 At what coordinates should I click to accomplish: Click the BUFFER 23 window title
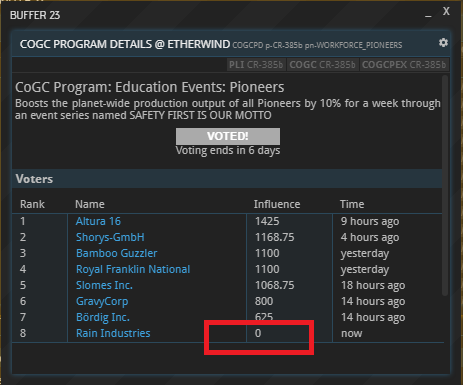35,15
